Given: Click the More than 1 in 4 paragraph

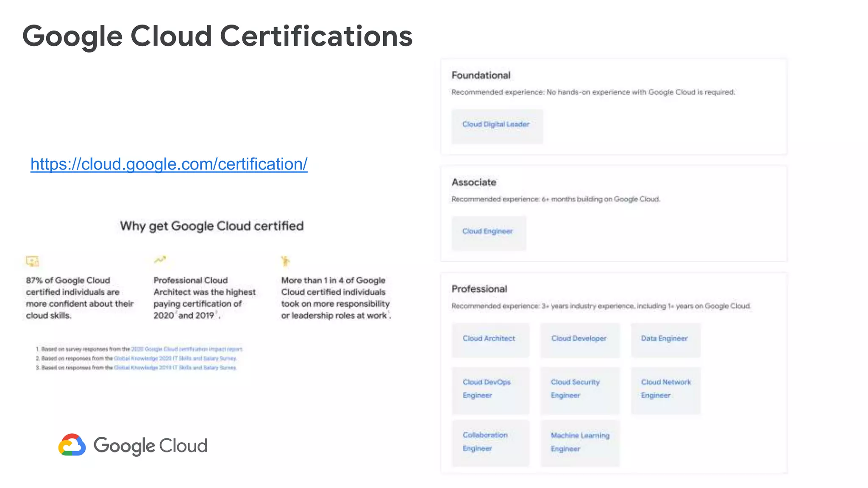Looking at the screenshot, I should tap(336, 298).
